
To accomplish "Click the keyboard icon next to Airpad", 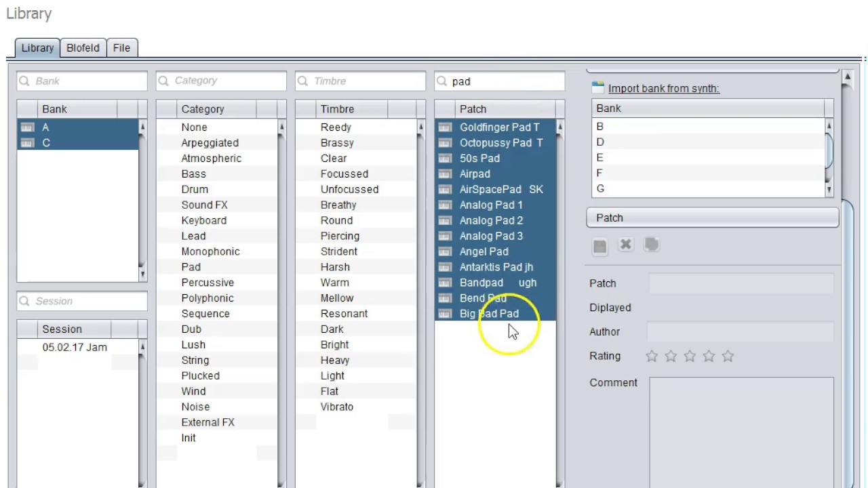I will pos(445,174).
